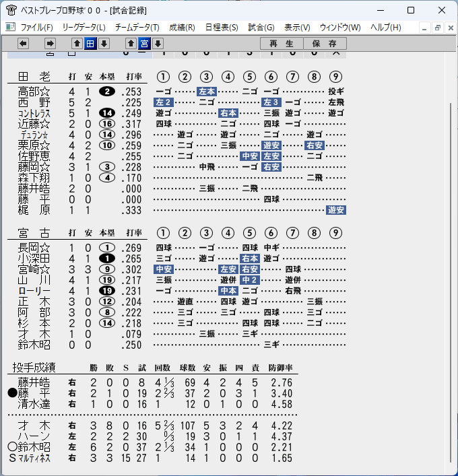This screenshot has height=476, width=458.
Task: Click the 投手成績 section header
Action: coord(34,368)
